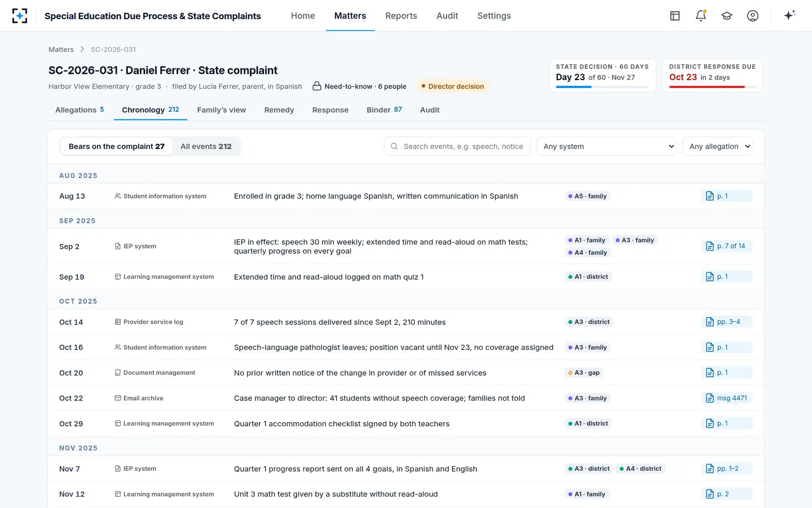Click the A3 · gap tag

click(584, 373)
